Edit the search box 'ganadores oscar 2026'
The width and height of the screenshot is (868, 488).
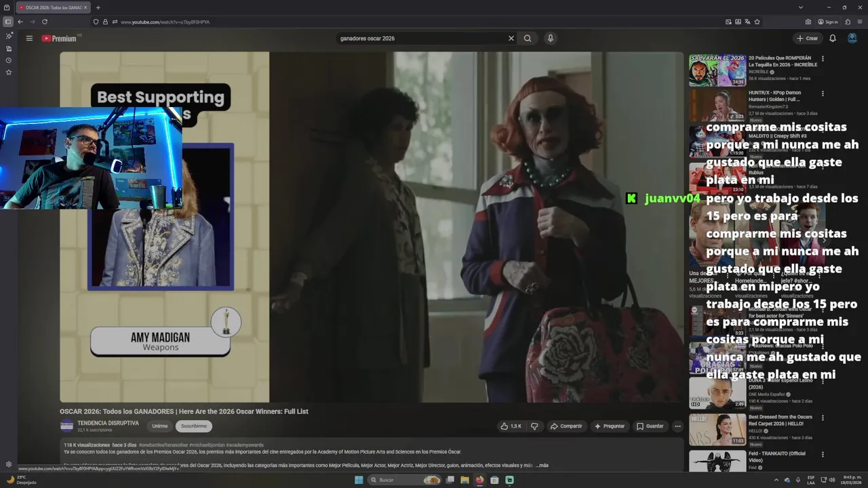[x=420, y=39]
